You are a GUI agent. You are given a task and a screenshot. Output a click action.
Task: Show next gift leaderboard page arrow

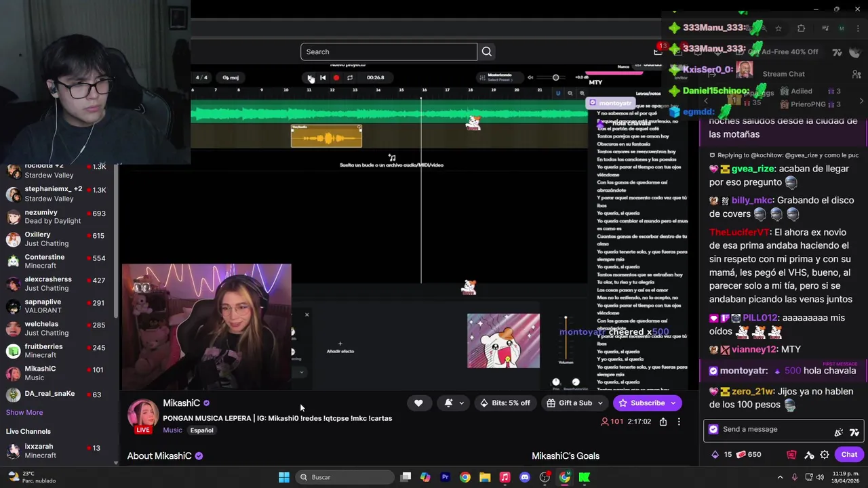pyautogui.click(x=861, y=100)
